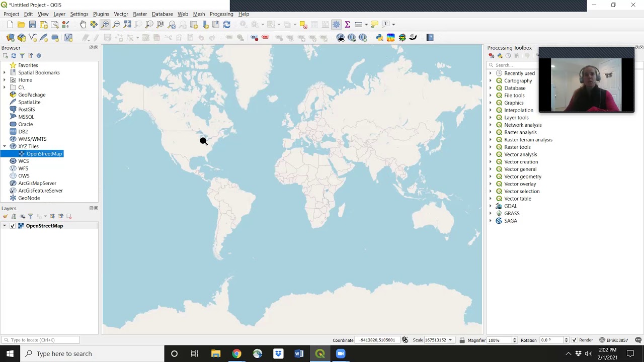644x362 pixels.
Task: Toggle the Render checkbox in status bar
Action: click(x=574, y=340)
